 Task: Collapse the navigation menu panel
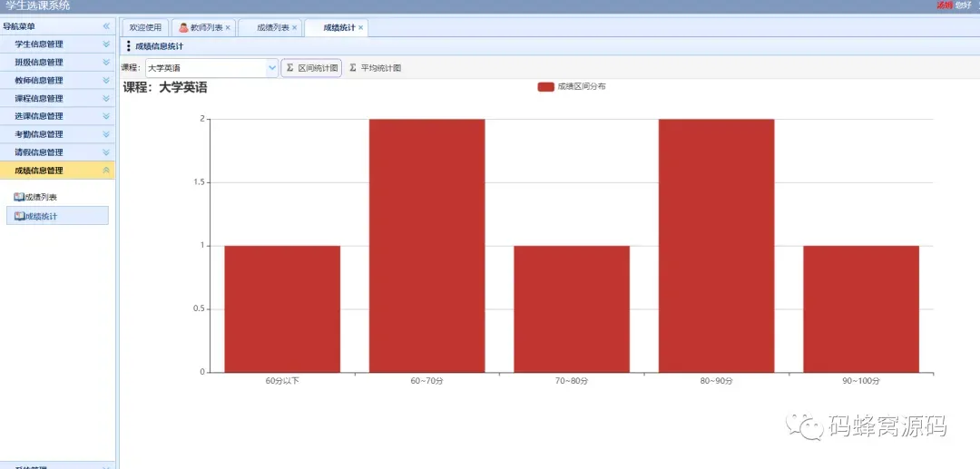click(106, 26)
